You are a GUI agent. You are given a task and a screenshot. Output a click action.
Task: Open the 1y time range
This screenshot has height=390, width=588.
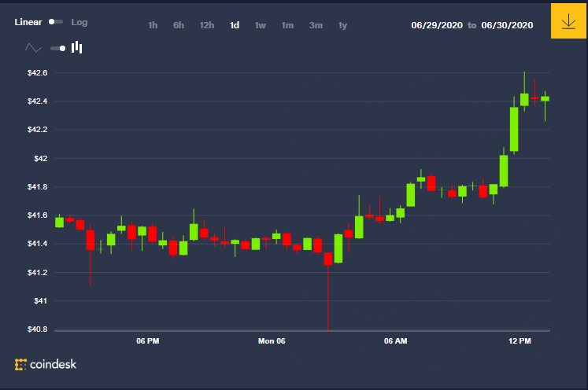pos(342,25)
